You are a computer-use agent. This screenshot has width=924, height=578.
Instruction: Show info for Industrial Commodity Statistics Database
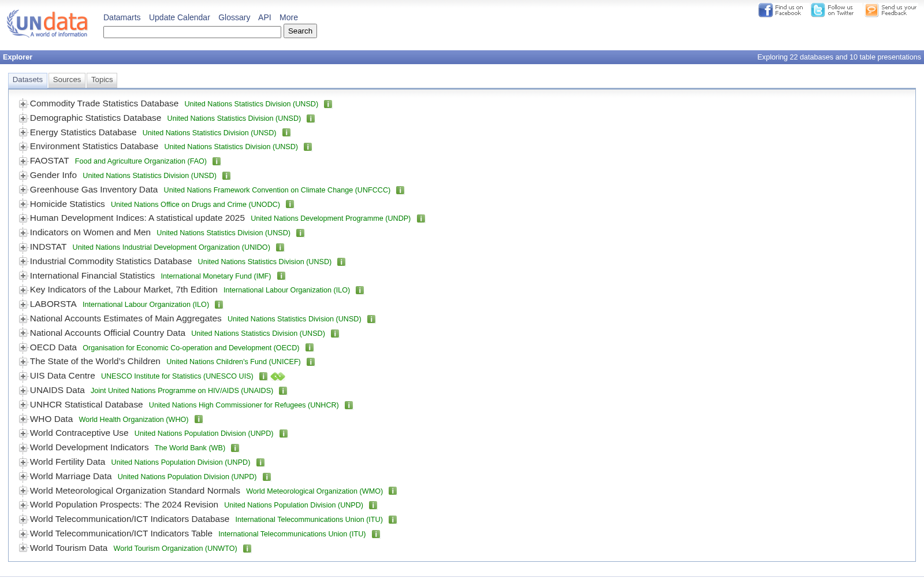(341, 262)
